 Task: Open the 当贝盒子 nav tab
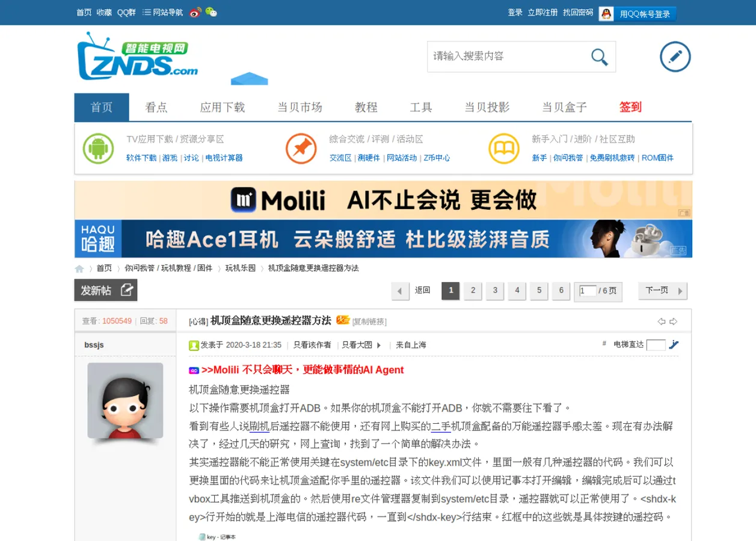tap(565, 107)
